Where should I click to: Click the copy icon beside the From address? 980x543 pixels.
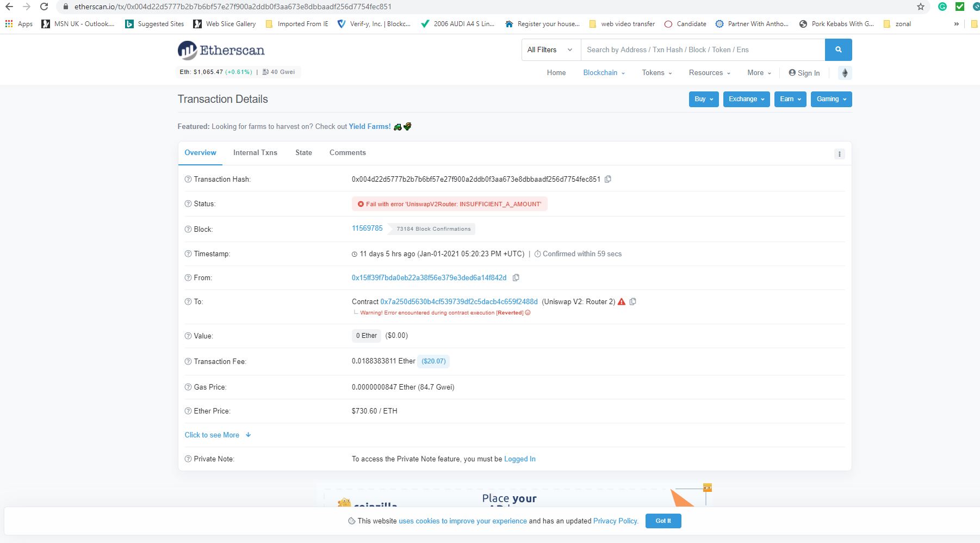516,277
